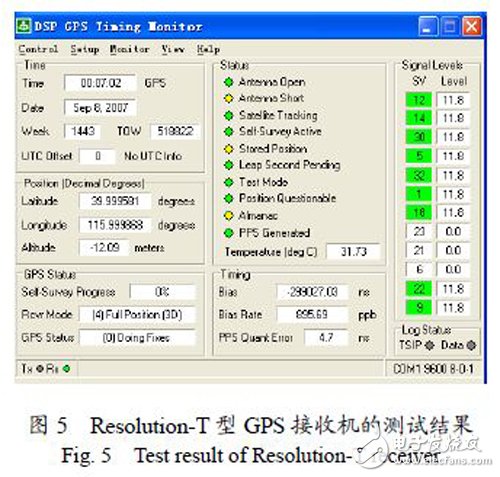The width and height of the screenshot is (500, 477).
Task: Select untracked satellite SV 23 box
Action: (419, 231)
